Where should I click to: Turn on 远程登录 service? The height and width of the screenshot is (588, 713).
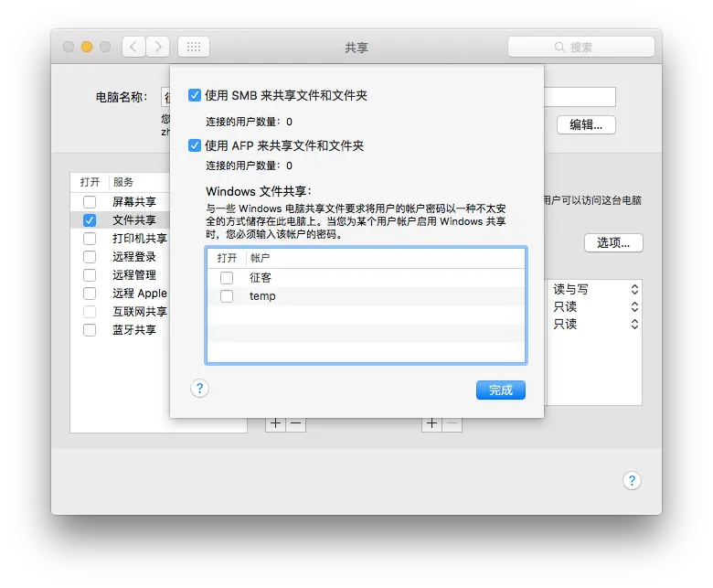(90, 256)
